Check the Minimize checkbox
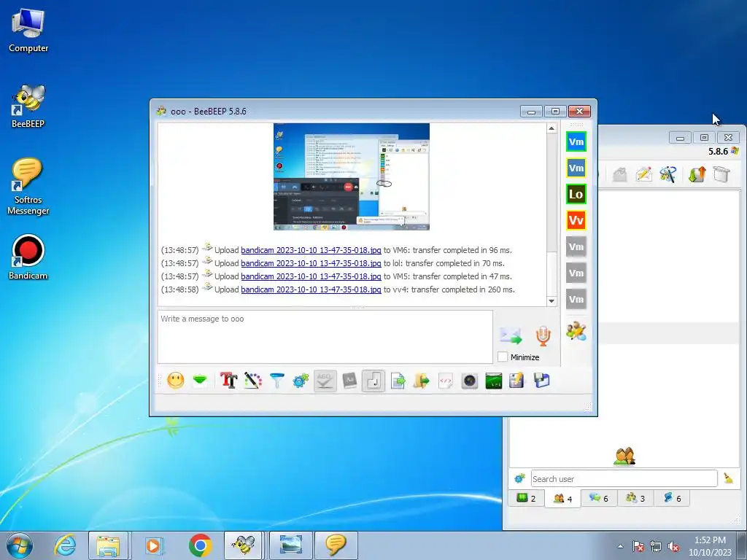This screenshot has height=560, width=747. [503, 357]
